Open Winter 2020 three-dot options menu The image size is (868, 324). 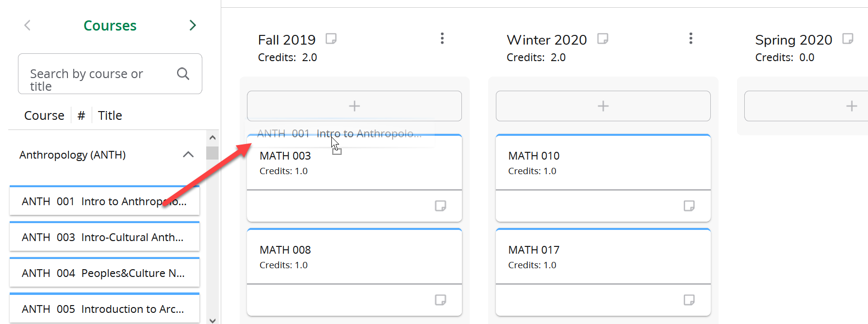point(690,38)
